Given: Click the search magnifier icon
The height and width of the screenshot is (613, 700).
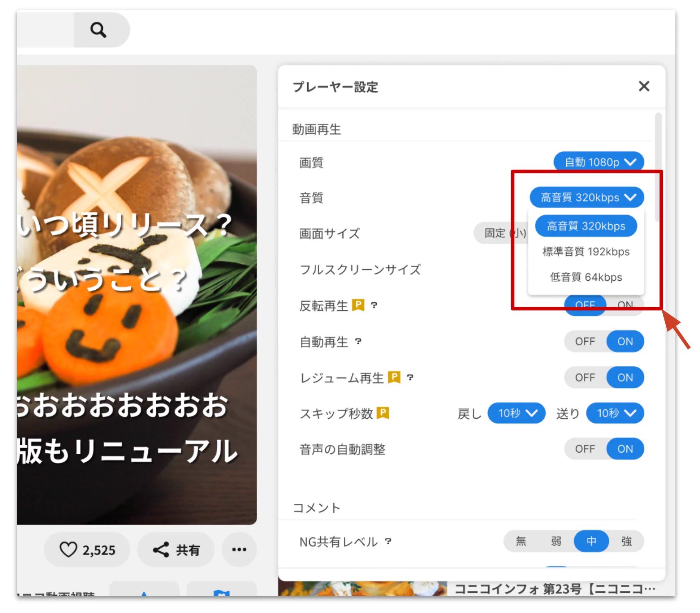Looking at the screenshot, I should [x=98, y=30].
